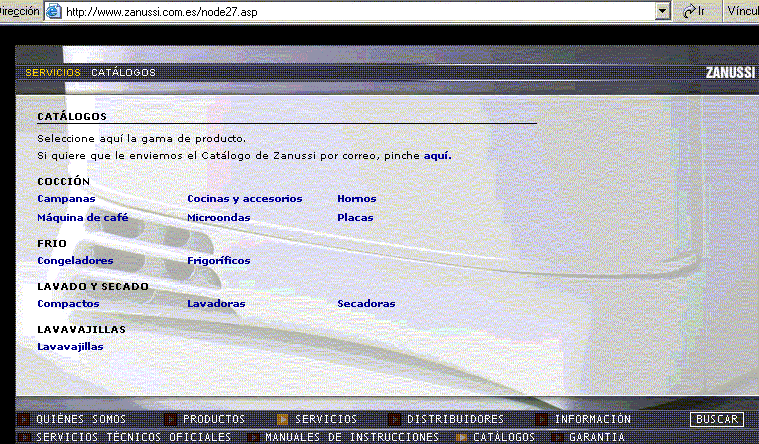Go to PRODUCTOS in bottom menu
The image size is (759, 444).
point(214,419)
